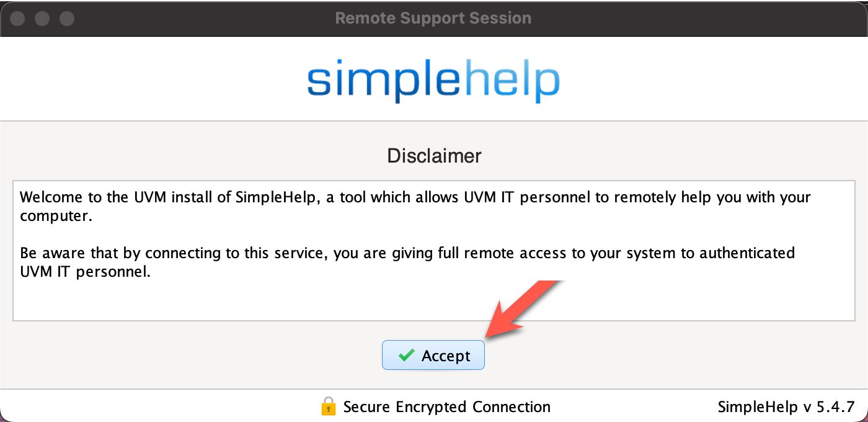The image size is (868, 422).
Task: Click the "Be aware that by connecting" paragraph
Action: tap(407, 253)
